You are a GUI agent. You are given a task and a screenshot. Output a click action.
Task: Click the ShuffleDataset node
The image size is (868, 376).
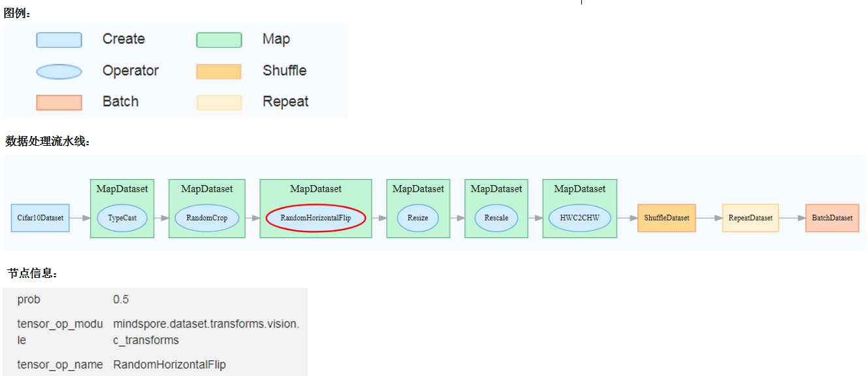666,218
